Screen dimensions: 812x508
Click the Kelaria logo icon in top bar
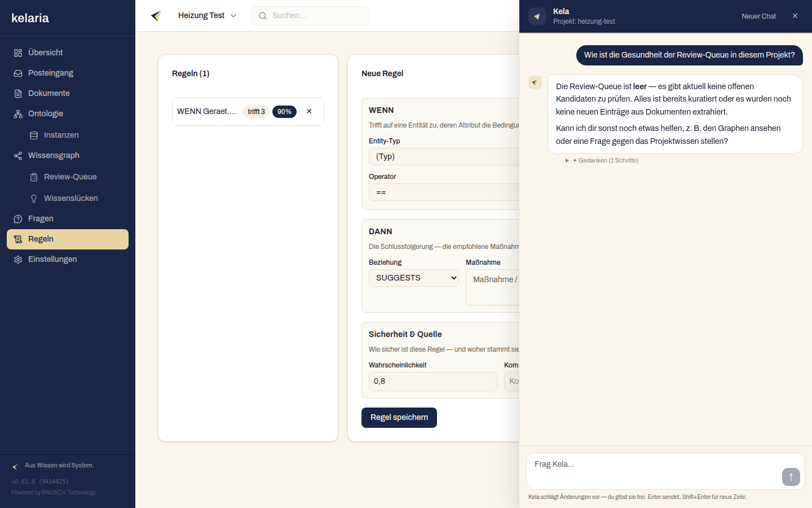(156, 16)
